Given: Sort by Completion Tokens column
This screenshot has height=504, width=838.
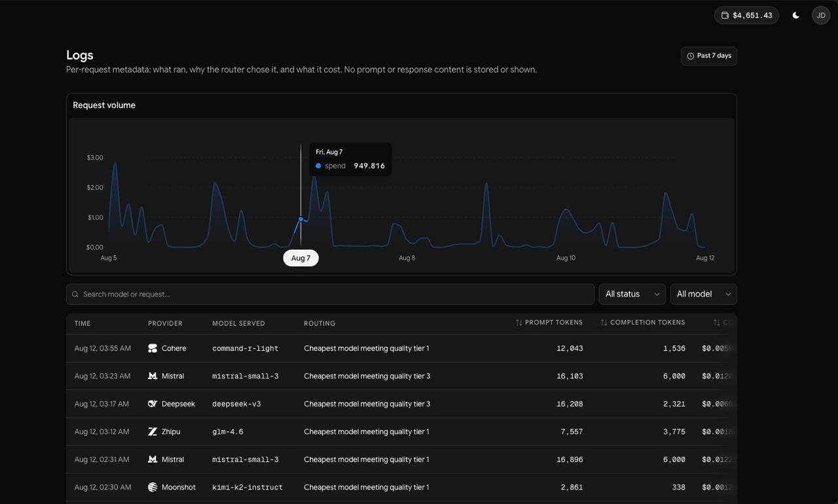Looking at the screenshot, I should 643,323.
